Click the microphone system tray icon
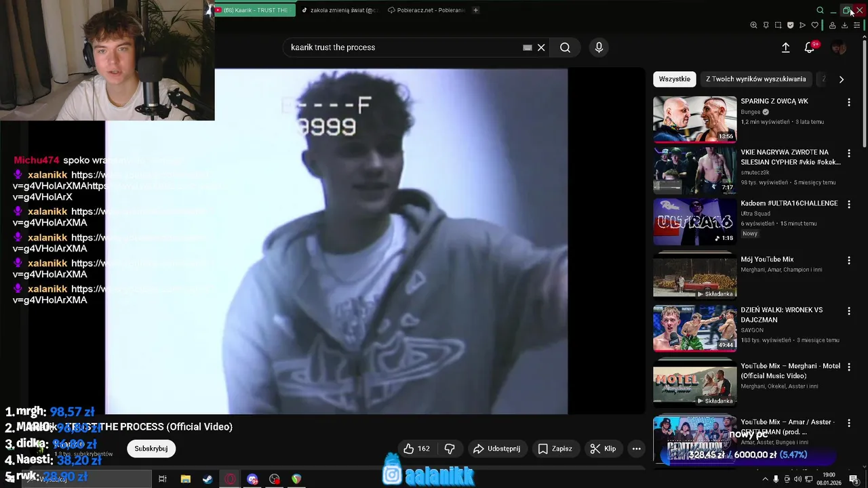 (x=776, y=479)
